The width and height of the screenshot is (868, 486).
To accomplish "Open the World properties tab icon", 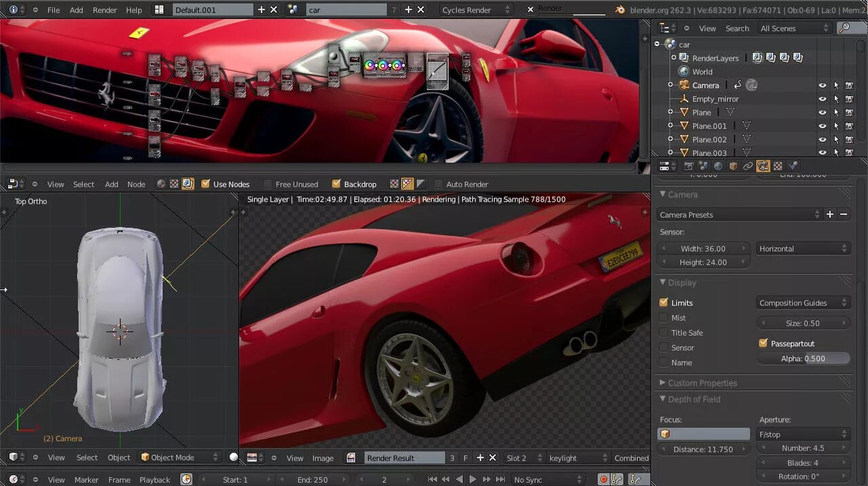I will (x=719, y=166).
